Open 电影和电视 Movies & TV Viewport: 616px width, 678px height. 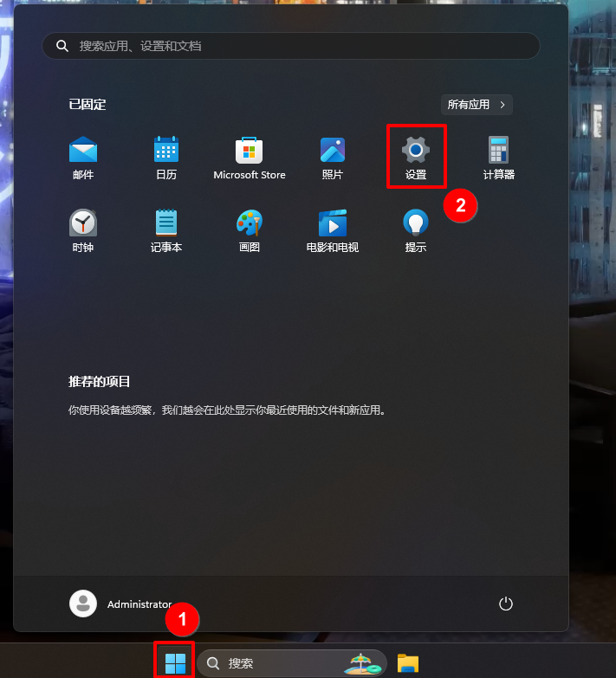click(332, 230)
